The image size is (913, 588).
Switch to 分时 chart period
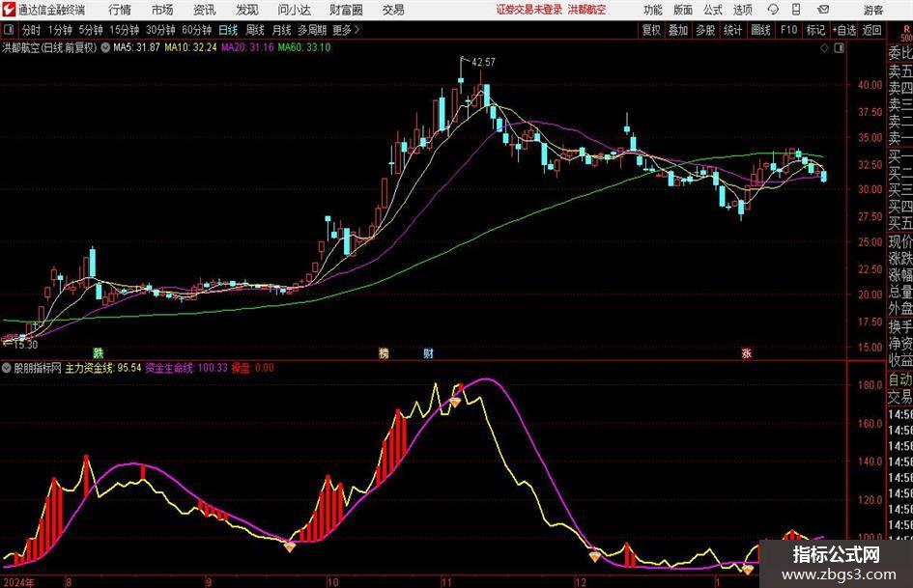pos(32,30)
